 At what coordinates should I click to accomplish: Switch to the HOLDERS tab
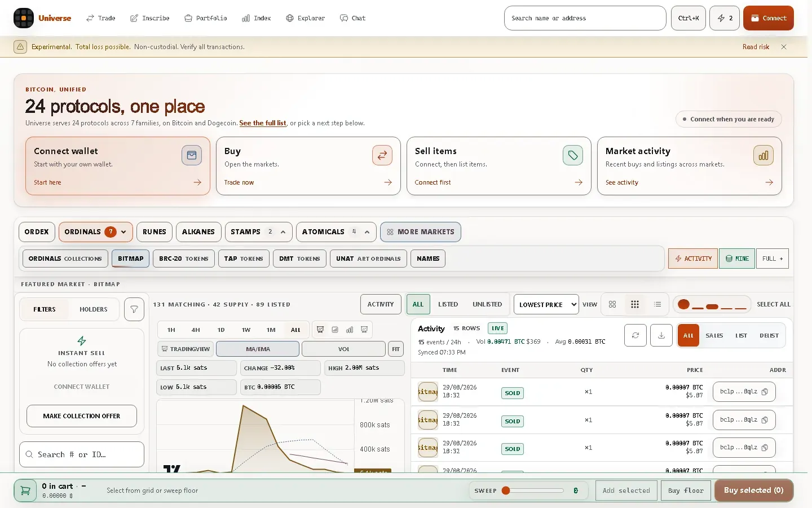(x=94, y=309)
